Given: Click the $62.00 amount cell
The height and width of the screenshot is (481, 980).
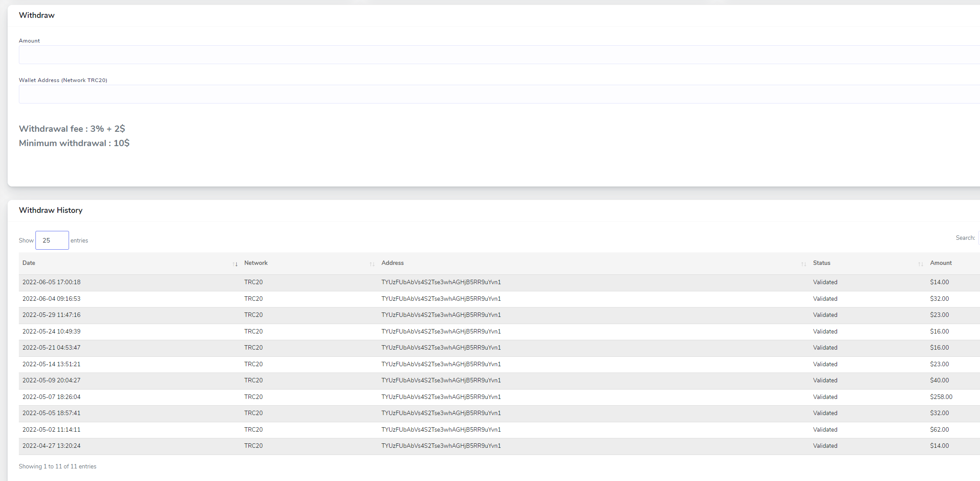Looking at the screenshot, I should (x=939, y=429).
